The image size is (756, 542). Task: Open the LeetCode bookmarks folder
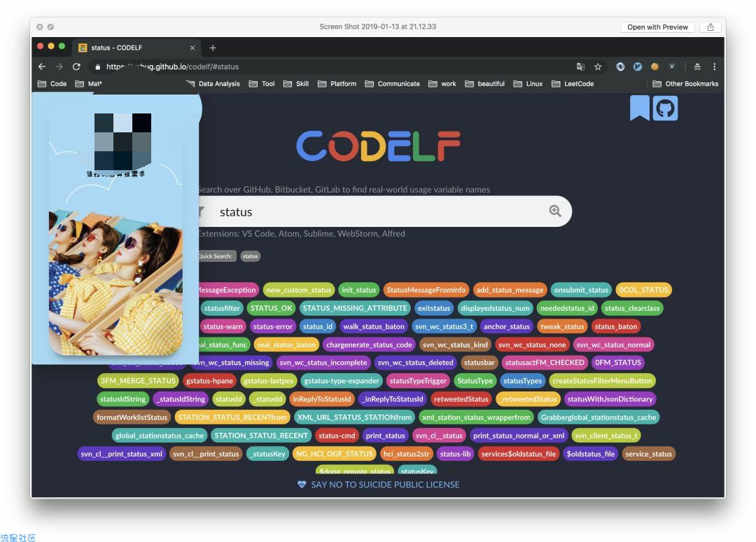573,83
